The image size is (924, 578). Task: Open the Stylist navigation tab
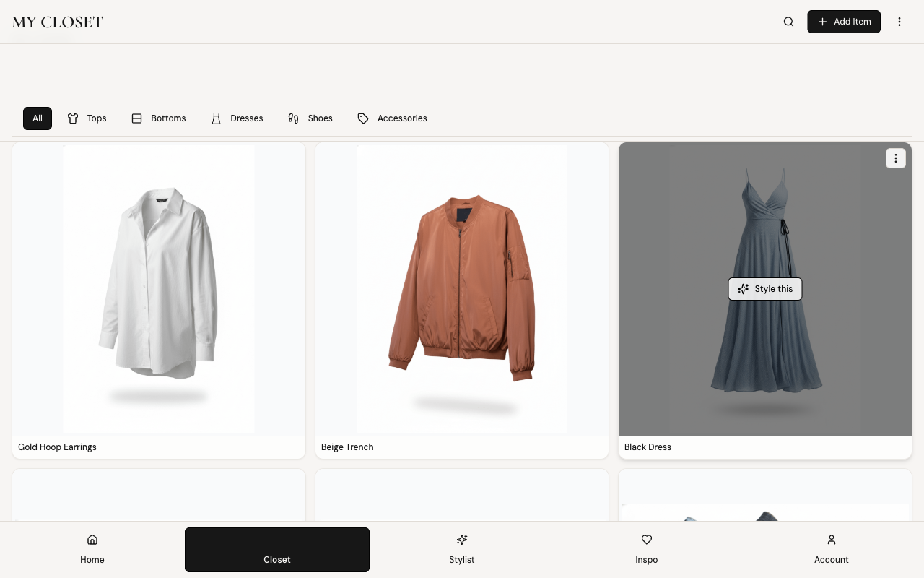coord(462,550)
